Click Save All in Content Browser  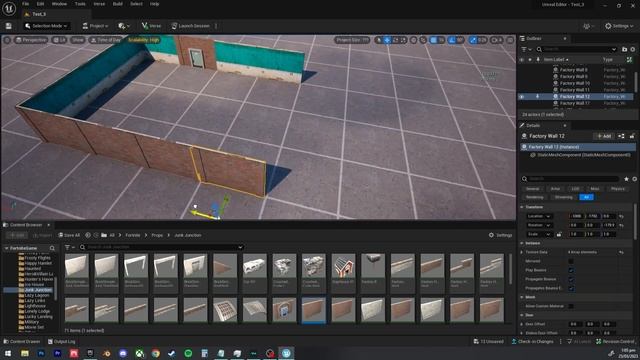[69, 235]
